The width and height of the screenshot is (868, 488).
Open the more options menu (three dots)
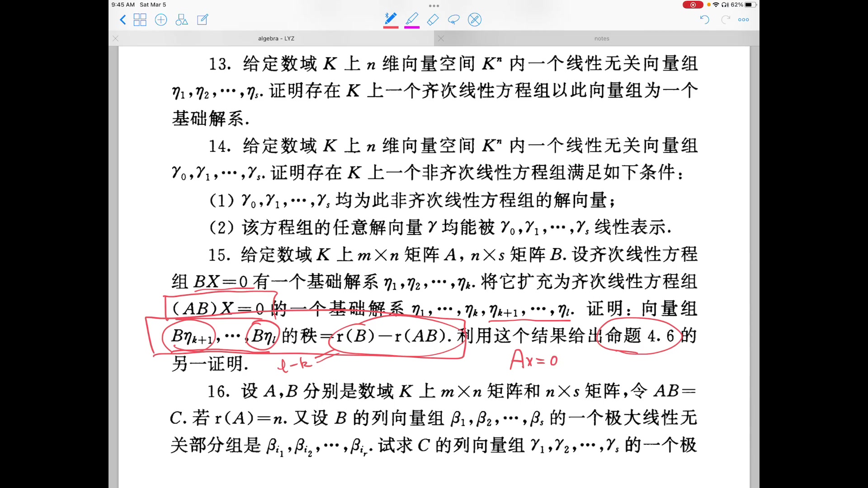[x=744, y=19]
